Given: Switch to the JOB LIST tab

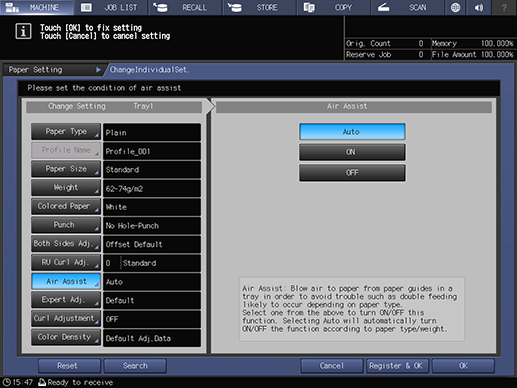Looking at the screenshot, I should pyautogui.click(x=111, y=7).
